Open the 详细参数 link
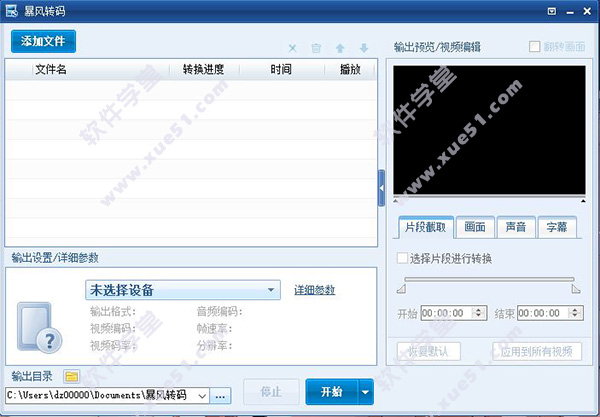 pos(315,290)
